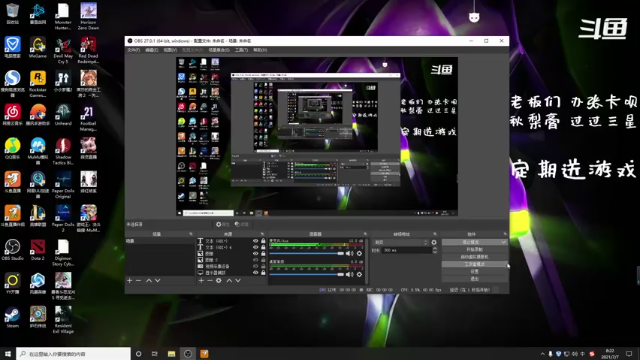Lock icon for the first text source
The width and height of the screenshot is (640, 360).
click(x=263, y=241)
